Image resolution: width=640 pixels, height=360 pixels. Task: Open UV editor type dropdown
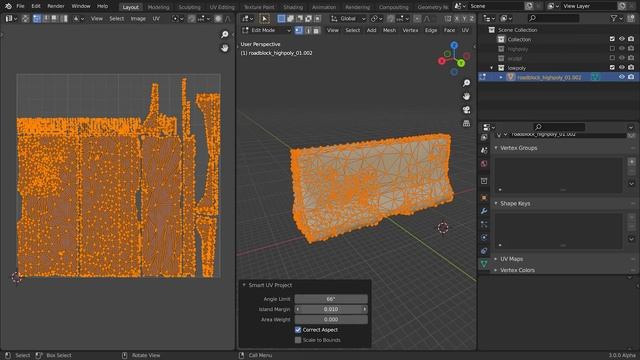point(11,19)
